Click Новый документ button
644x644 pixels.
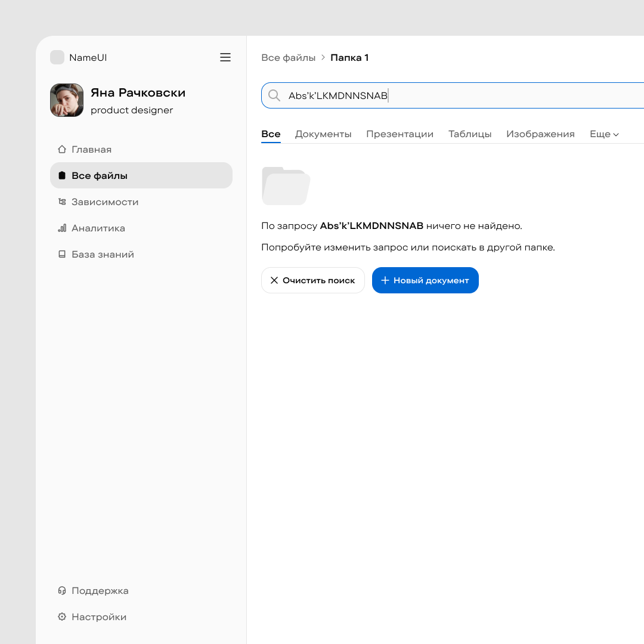pyautogui.click(x=426, y=280)
